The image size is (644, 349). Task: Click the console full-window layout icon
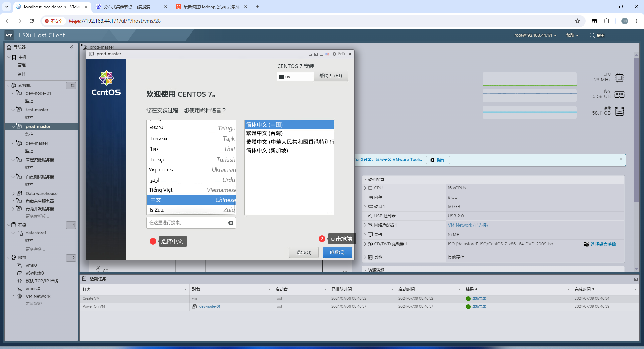coord(321,54)
